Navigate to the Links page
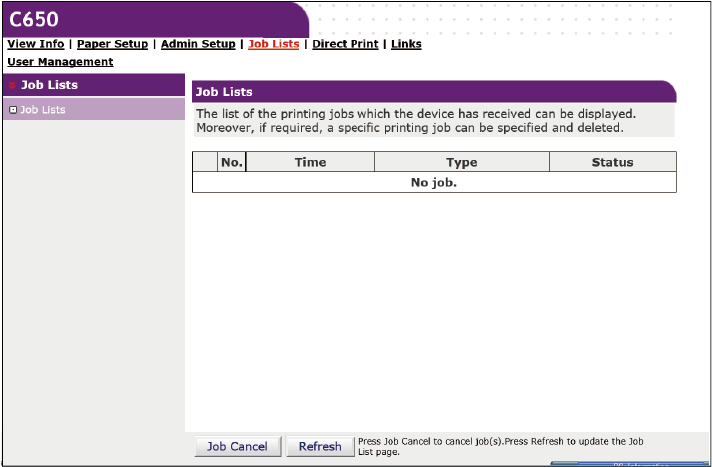The width and height of the screenshot is (712, 467). (406, 44)
